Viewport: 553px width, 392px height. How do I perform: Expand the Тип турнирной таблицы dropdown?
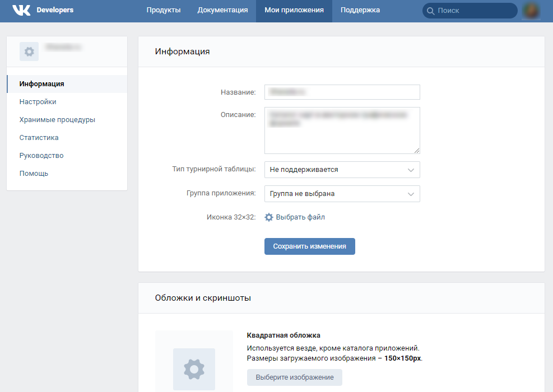click(342, 170)
